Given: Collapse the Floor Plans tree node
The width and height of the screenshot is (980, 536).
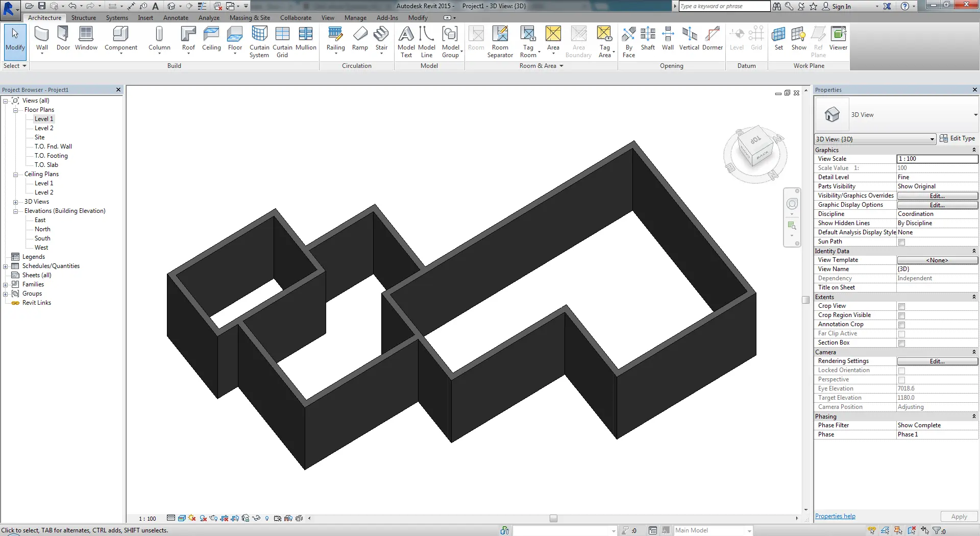Looking at the screenshot, I should click(x=15, y=110).
